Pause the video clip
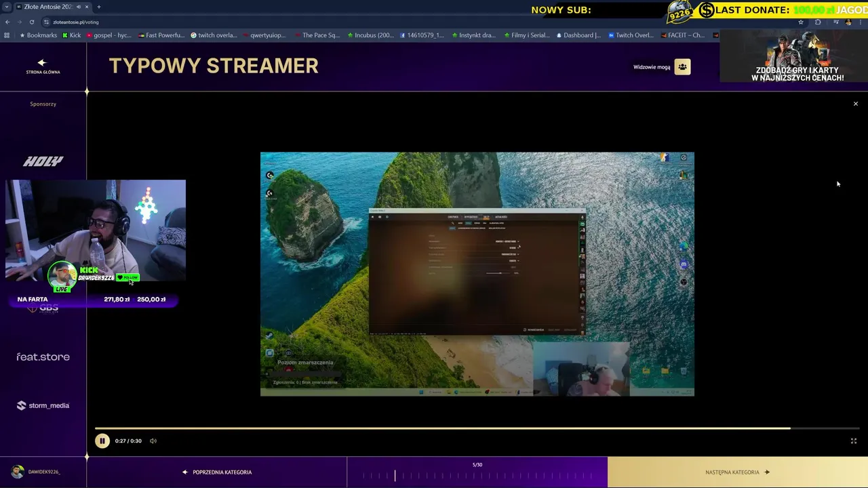The height and width of the screenshot is (488, 868). (x=102, y=441)
